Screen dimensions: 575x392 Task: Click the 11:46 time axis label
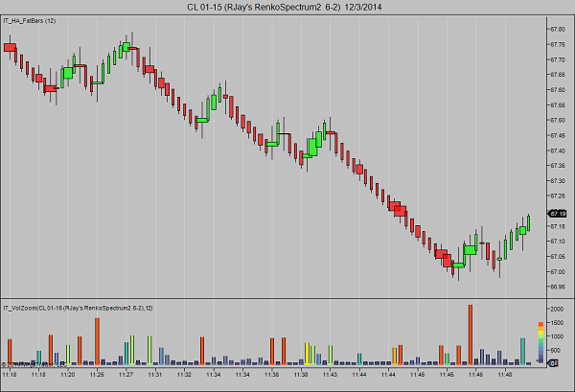click(475, 375)
